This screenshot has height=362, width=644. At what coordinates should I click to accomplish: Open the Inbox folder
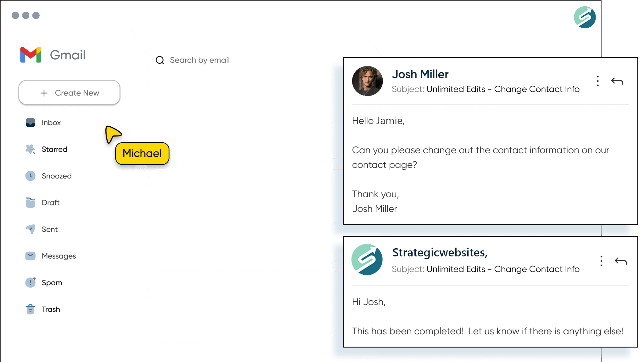[x=51, y=123]
